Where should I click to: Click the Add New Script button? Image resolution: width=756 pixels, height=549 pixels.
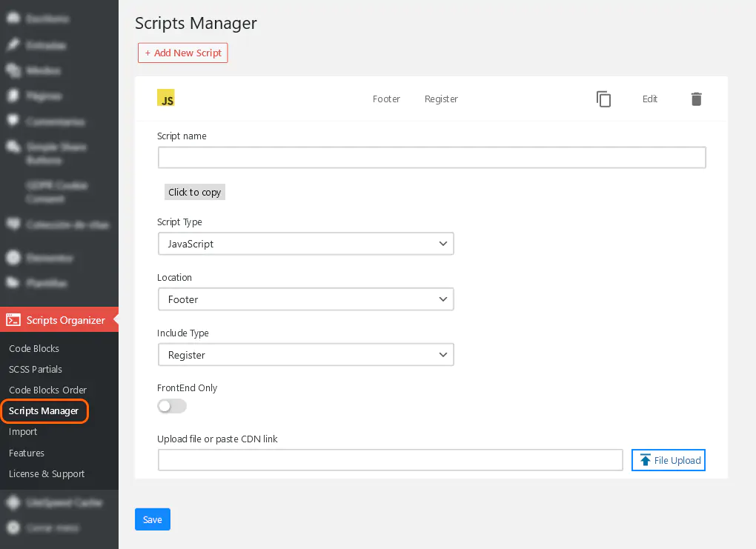[x=183, y=53]
